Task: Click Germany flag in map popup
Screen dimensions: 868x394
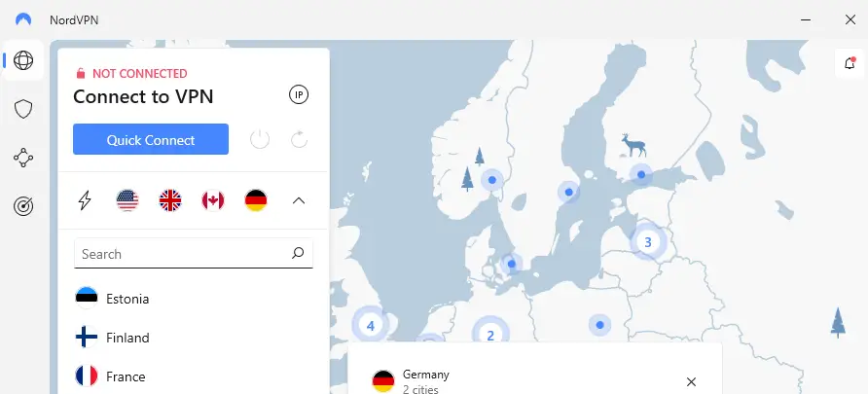Action: [383, 381]
